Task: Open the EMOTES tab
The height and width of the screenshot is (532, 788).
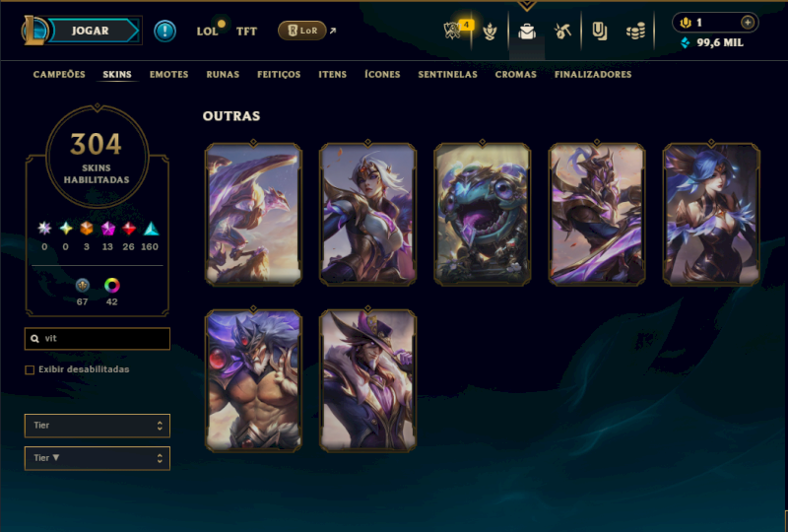Action: tap(168, 75)
